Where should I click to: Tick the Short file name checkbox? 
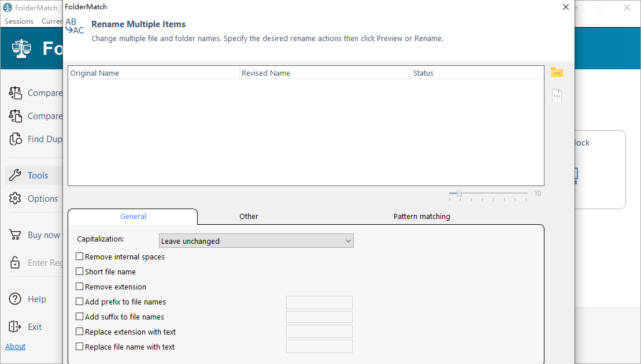coord(80,272)
